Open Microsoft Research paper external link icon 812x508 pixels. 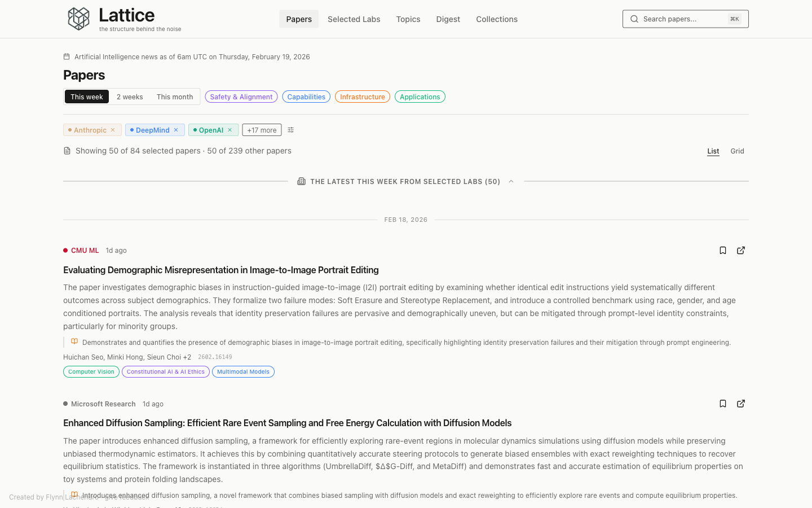coord(741,404)
